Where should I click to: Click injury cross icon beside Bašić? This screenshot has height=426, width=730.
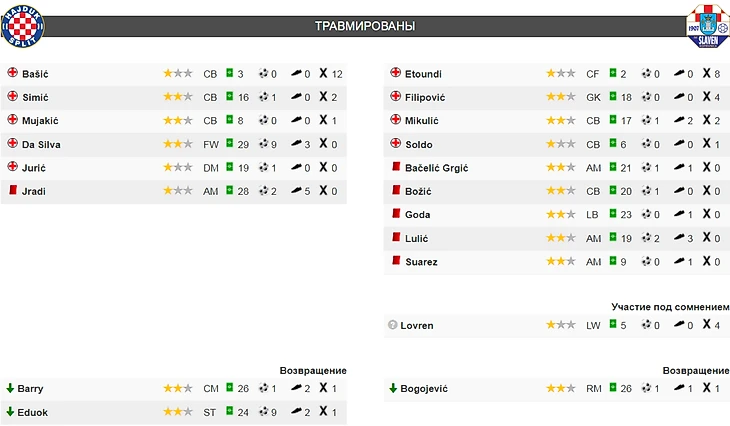click(12, 74)
